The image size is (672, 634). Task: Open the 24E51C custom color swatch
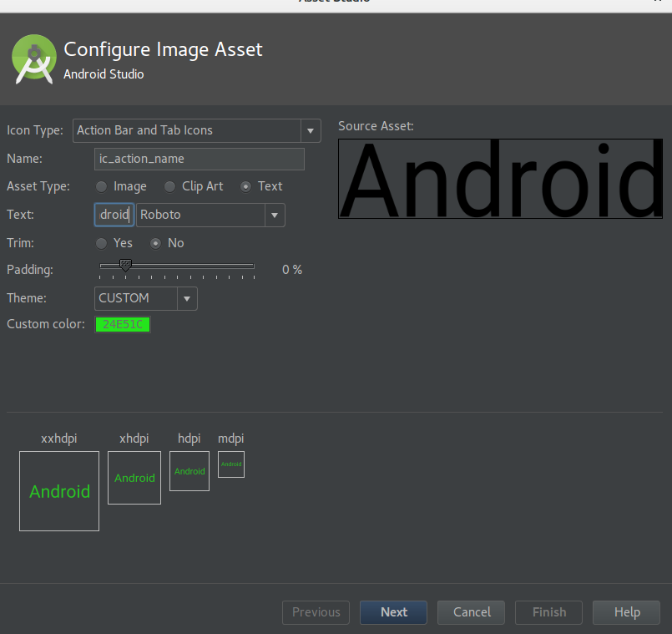tap(123, 324)
